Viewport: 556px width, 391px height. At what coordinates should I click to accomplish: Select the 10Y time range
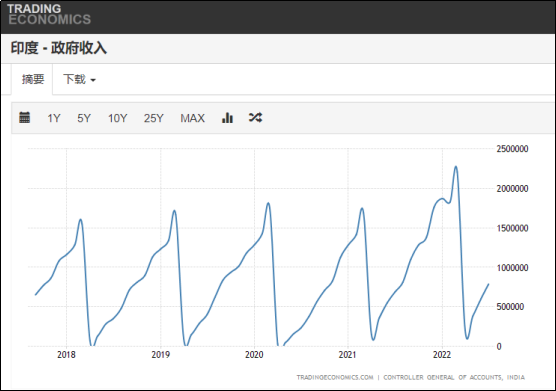117,118
